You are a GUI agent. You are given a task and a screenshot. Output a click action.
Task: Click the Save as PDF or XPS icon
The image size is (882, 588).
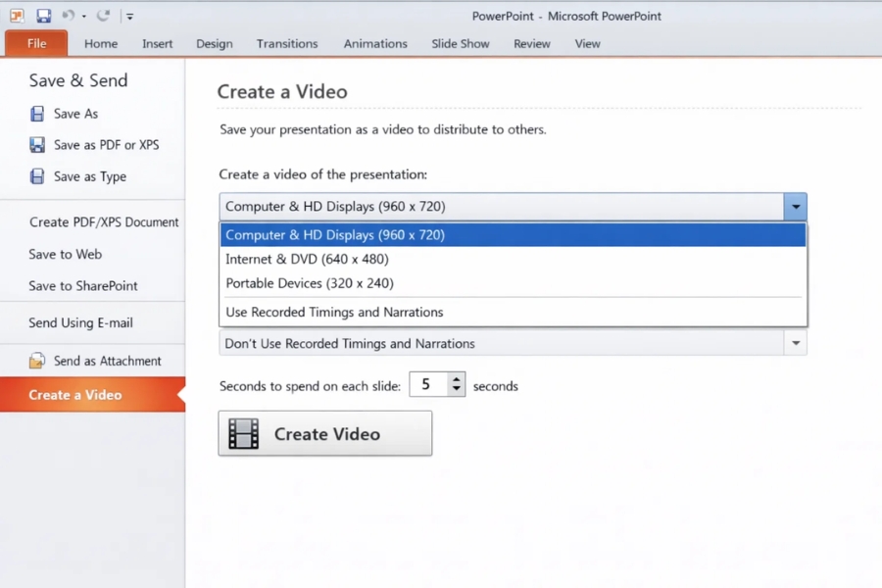(36, 144)
